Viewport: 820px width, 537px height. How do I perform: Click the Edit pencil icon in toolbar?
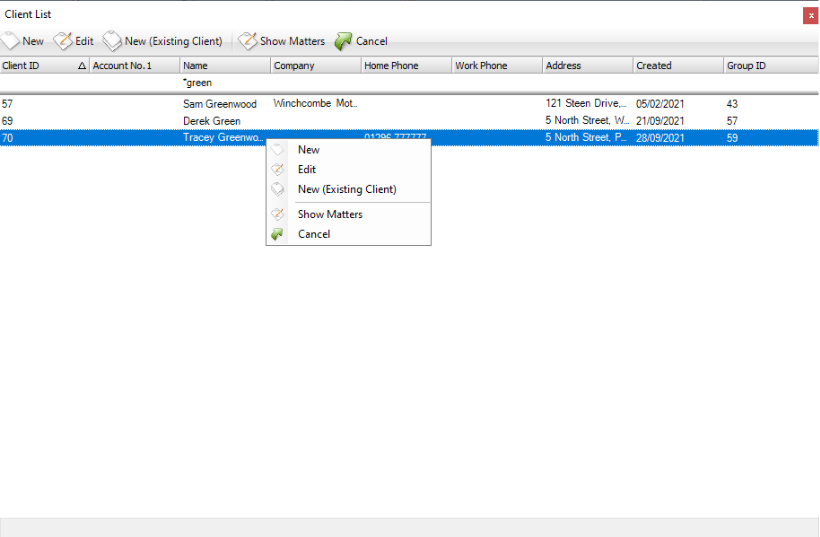click(x=63, y=41)
